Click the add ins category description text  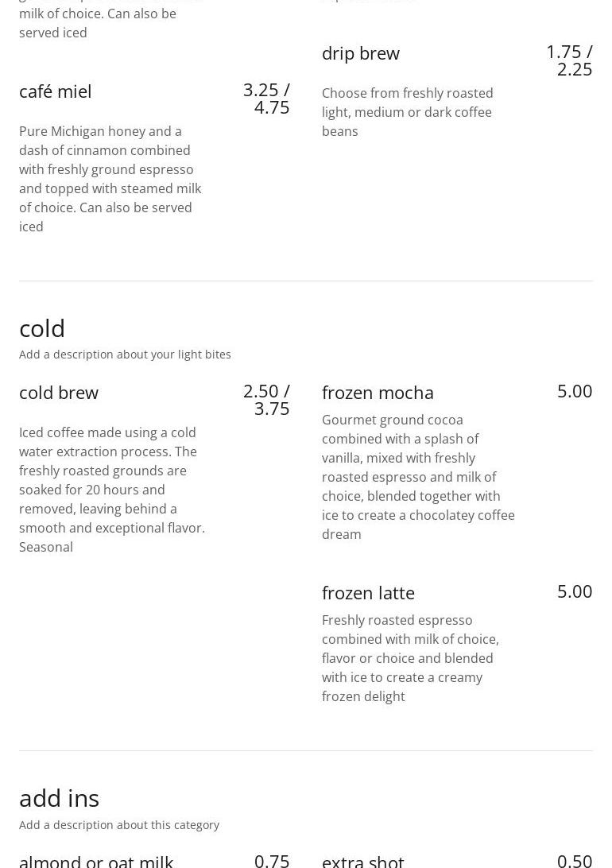click(119, 825)
